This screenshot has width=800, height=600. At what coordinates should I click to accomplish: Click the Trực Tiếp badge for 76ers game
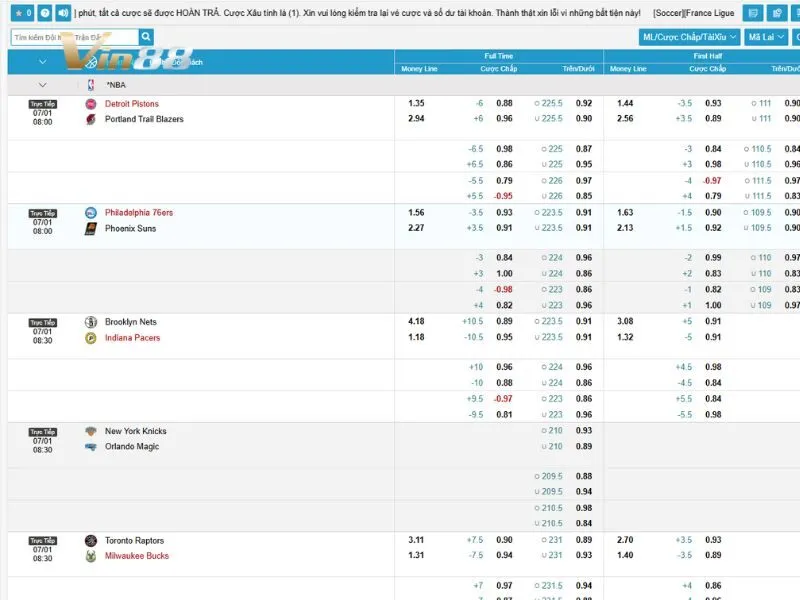click(x=43, y=213)
